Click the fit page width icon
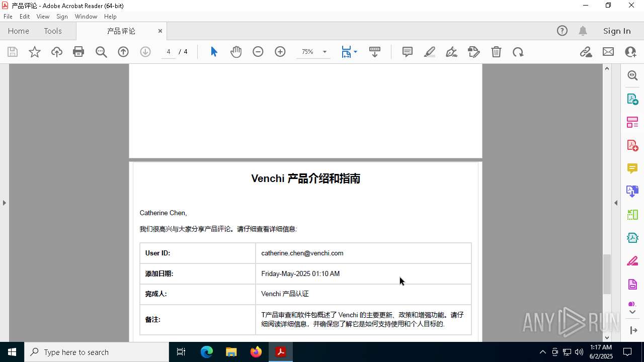This screenshot has height=362, width=644. [x=346, y=52]
